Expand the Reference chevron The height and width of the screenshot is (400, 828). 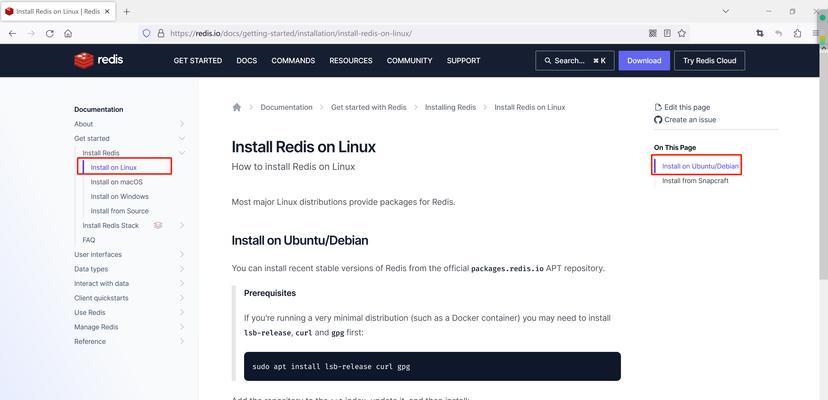click(182, 341)
